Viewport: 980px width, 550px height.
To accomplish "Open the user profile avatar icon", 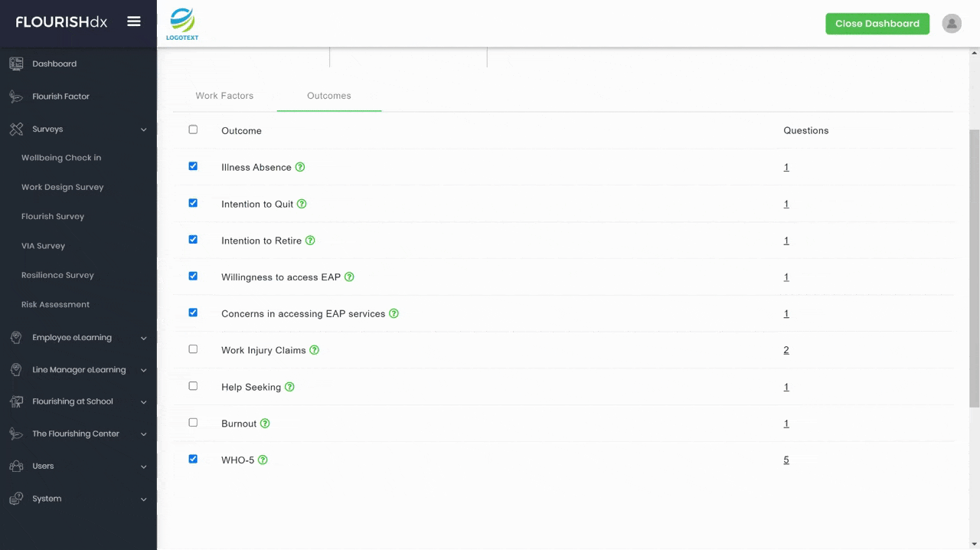I will tap(951, 23).
